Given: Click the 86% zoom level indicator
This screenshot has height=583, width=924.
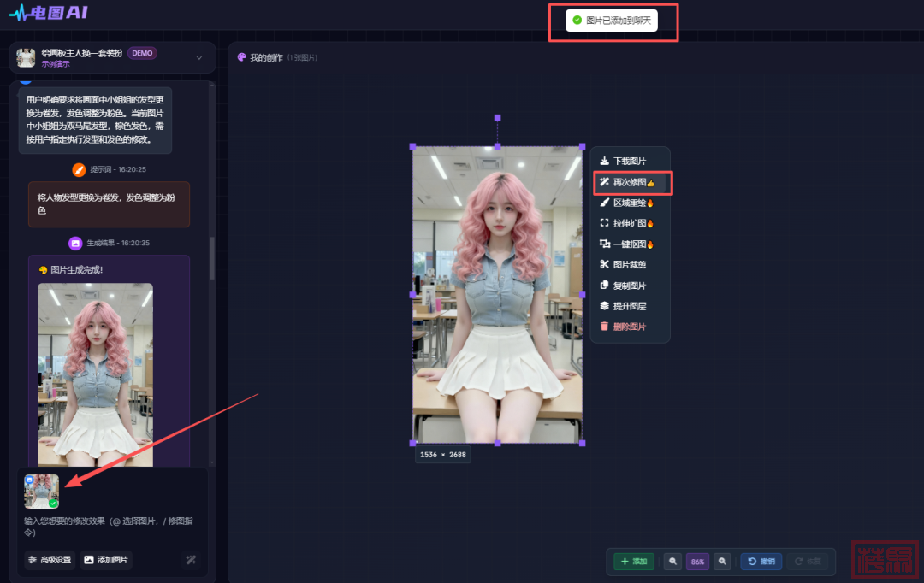Looking at the screenshot, I should coord(697,562).
